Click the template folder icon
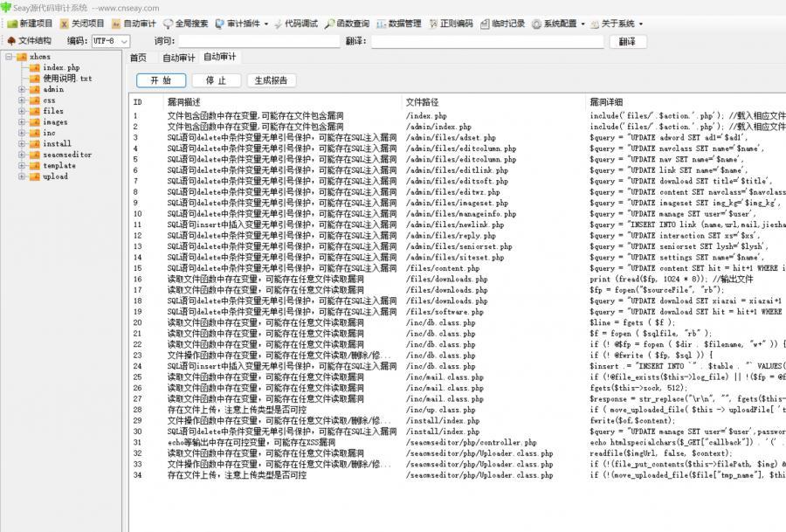Screen dimensions: 786x532 35,165
